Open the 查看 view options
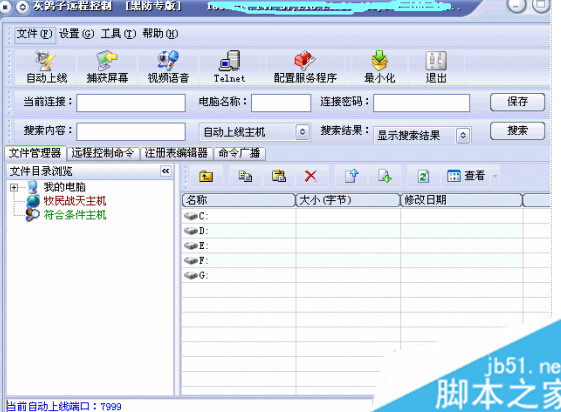 (466, 176)
